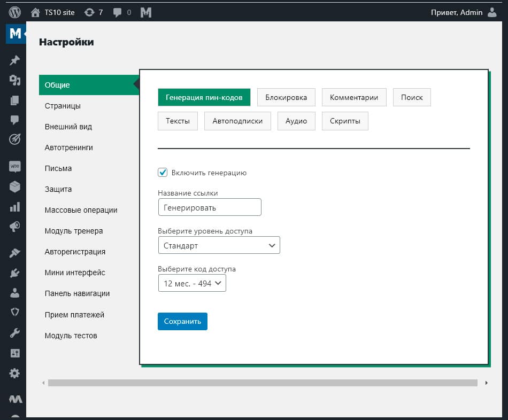Click the updates icon showing 7

click(94, 12)
